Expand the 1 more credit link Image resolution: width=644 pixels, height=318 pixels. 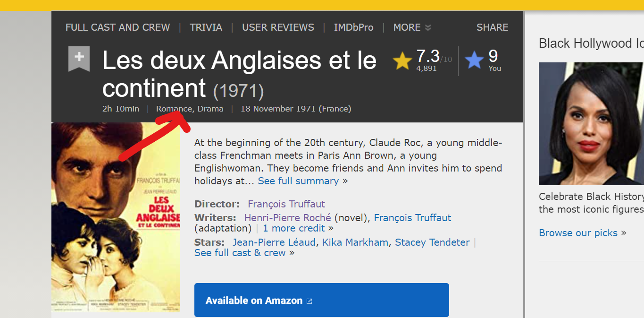coord(293,228)
